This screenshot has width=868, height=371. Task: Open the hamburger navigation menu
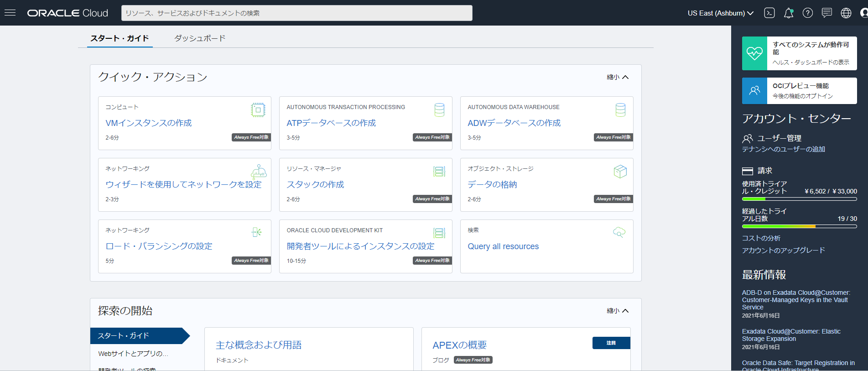point(10,13)
